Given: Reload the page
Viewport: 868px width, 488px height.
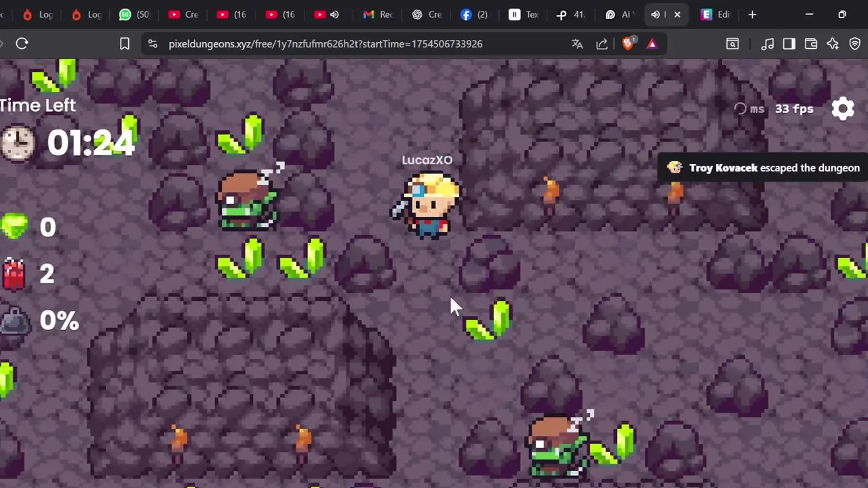Looking at the screenshot, I should [x=22, y=43].
